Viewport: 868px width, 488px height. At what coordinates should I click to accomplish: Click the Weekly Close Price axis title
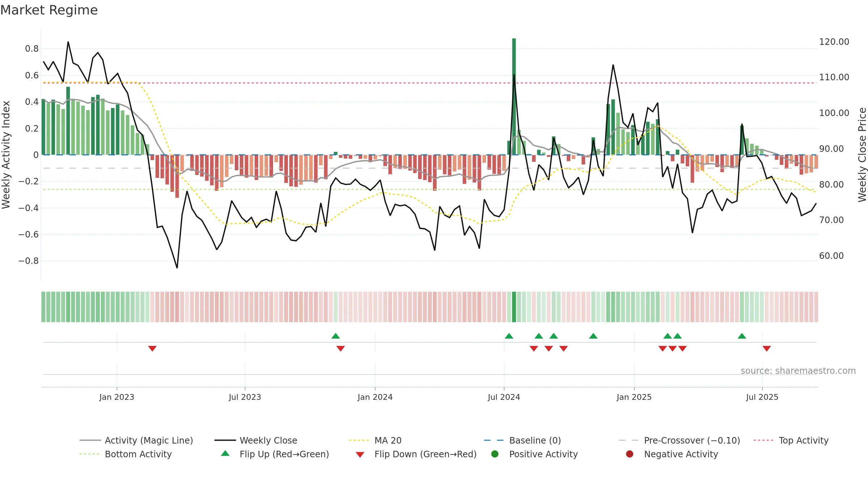pos(862,155)
